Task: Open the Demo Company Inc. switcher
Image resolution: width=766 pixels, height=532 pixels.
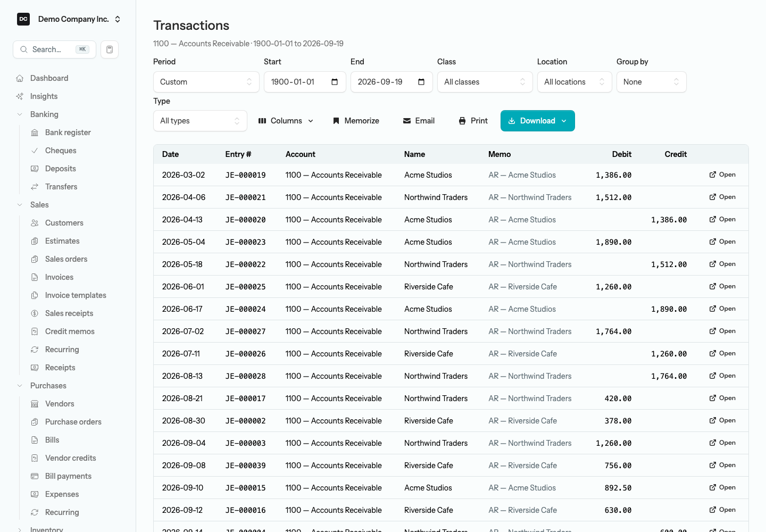Action: (69, 19)
